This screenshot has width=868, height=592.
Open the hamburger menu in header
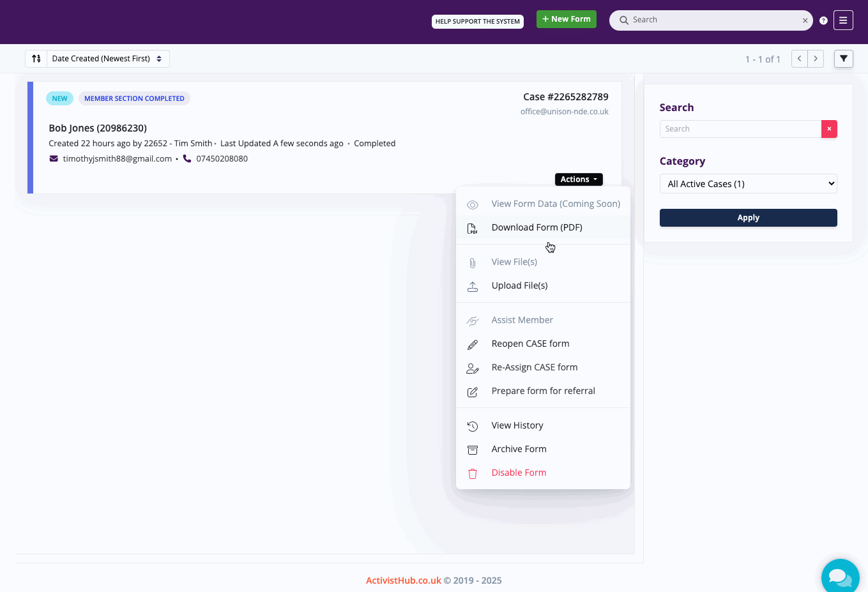pyautogui.click(x=843, y=20)
